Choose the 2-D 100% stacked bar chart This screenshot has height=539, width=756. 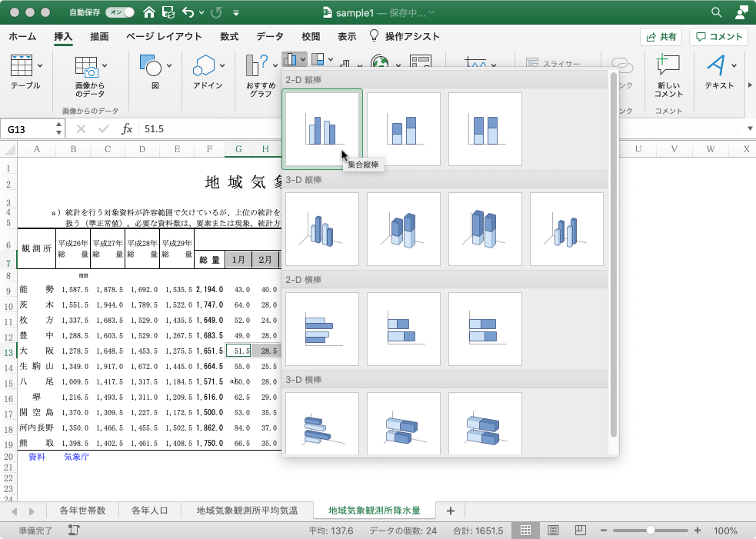[x=485, y=329]
